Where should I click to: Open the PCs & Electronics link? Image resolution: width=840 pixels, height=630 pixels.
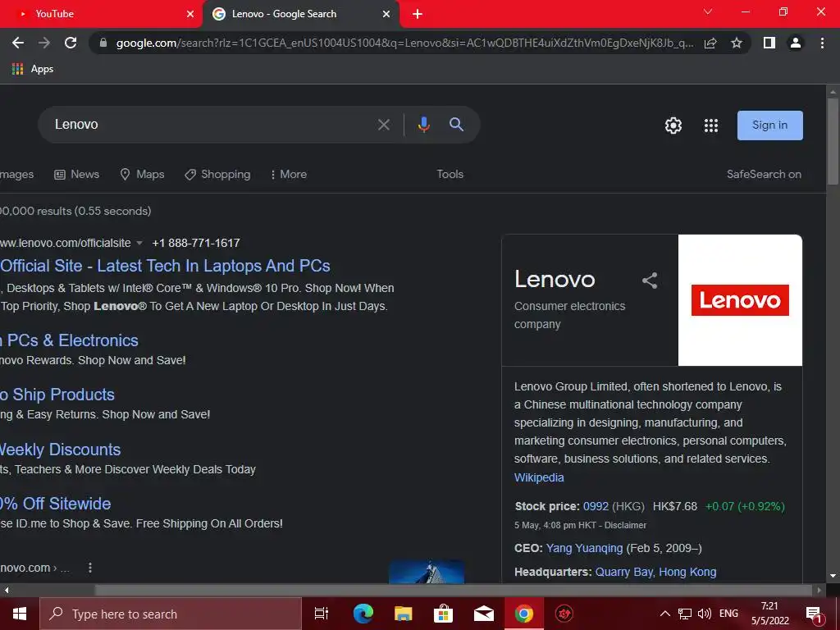tap(70, 340)
